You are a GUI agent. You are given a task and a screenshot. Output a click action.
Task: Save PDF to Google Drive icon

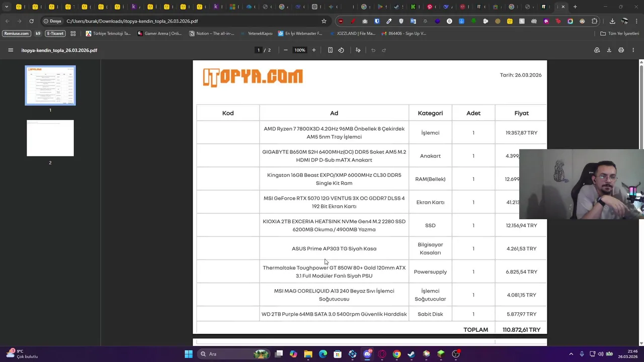tap(597, 50)
